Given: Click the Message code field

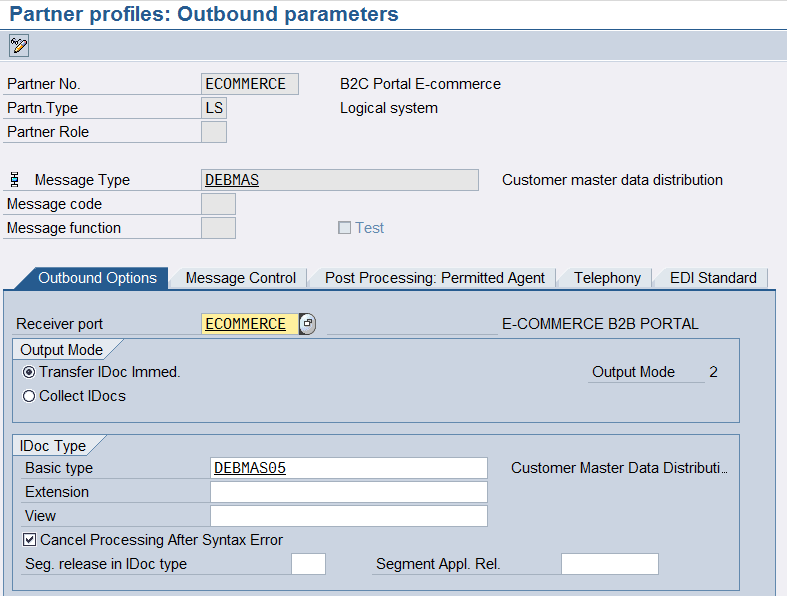Looking at the screenshot, I should click(x=218, y=204).
